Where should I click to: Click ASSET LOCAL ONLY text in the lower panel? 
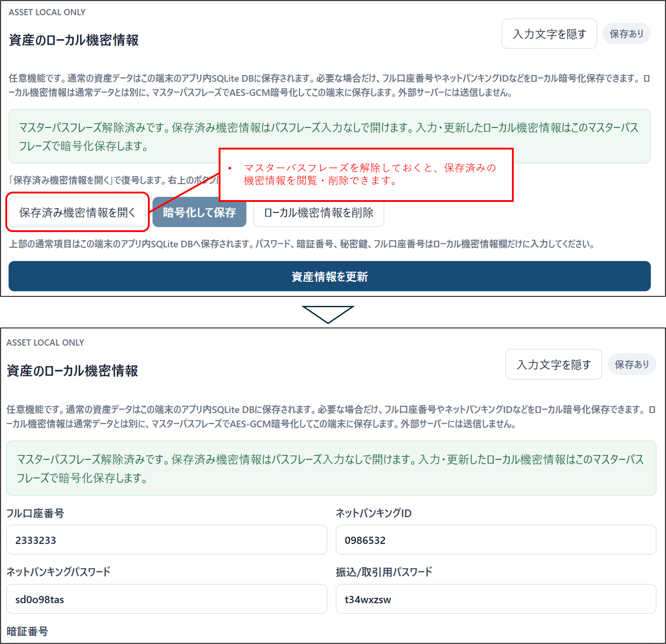pos(45,342)
